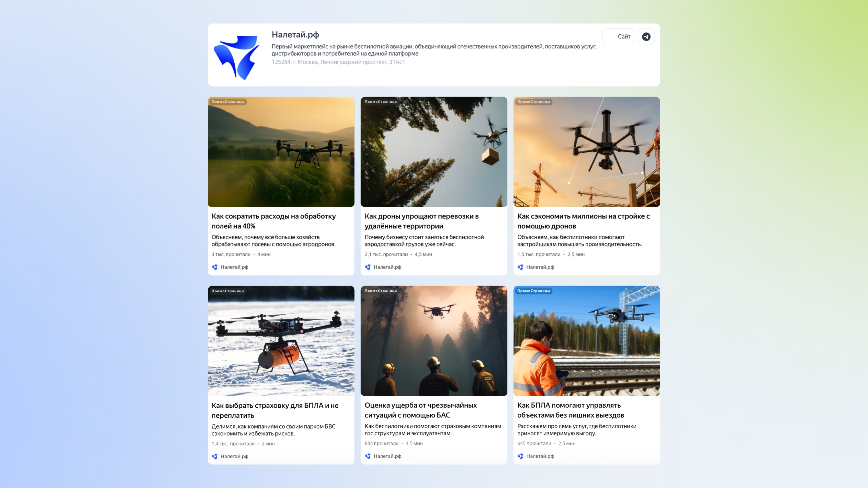868x488 pixels.
Task: Click small logo icon under damage assessment article
Action: point(368,456)
